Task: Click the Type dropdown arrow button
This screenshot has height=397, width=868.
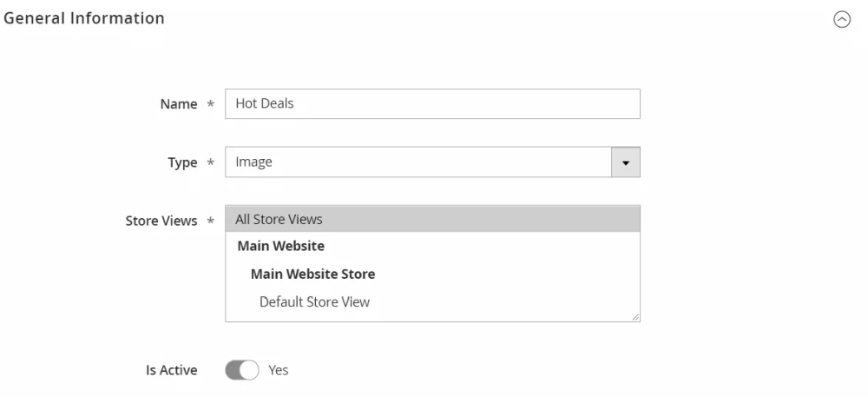Action: coord(626,162)
